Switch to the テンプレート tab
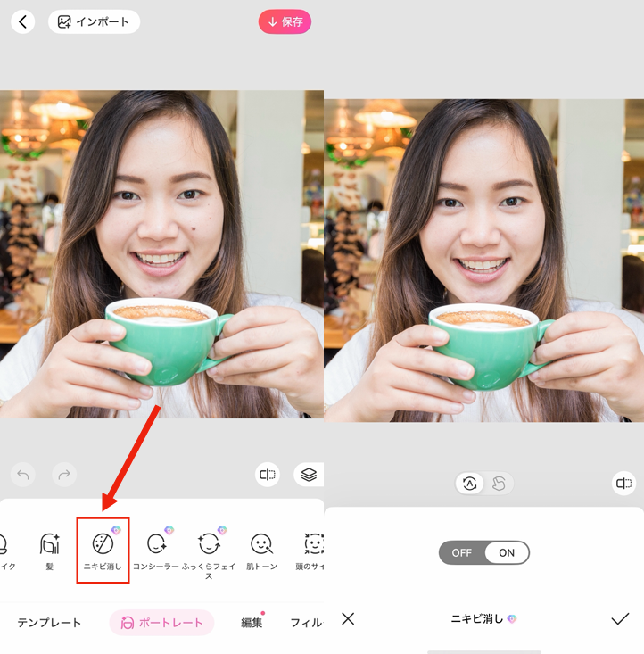 pyautogui.click(x=49, y=623)
